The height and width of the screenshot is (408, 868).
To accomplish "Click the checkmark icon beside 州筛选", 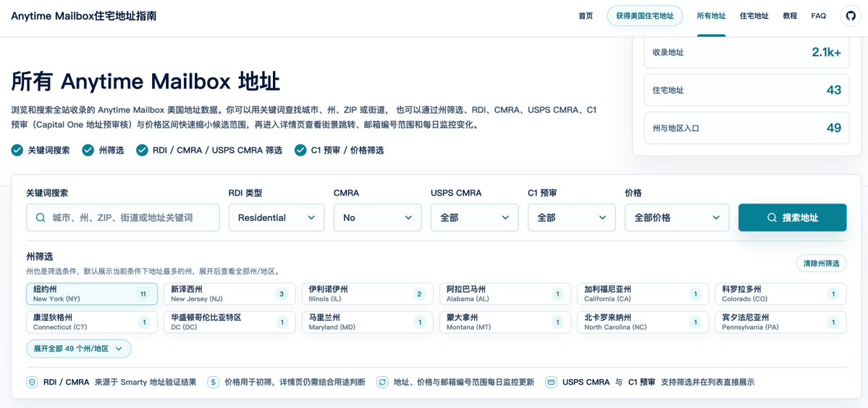I will 88,150.
